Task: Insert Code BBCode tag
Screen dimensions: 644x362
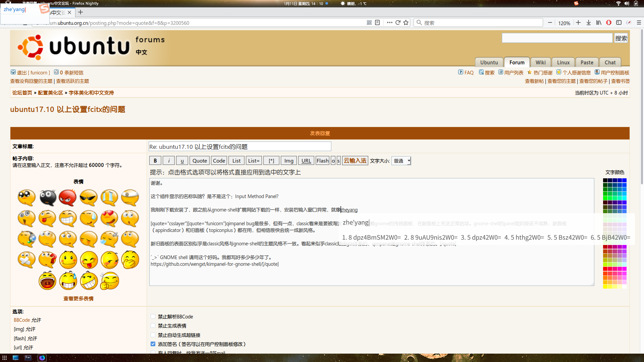Action: [219, 161]
